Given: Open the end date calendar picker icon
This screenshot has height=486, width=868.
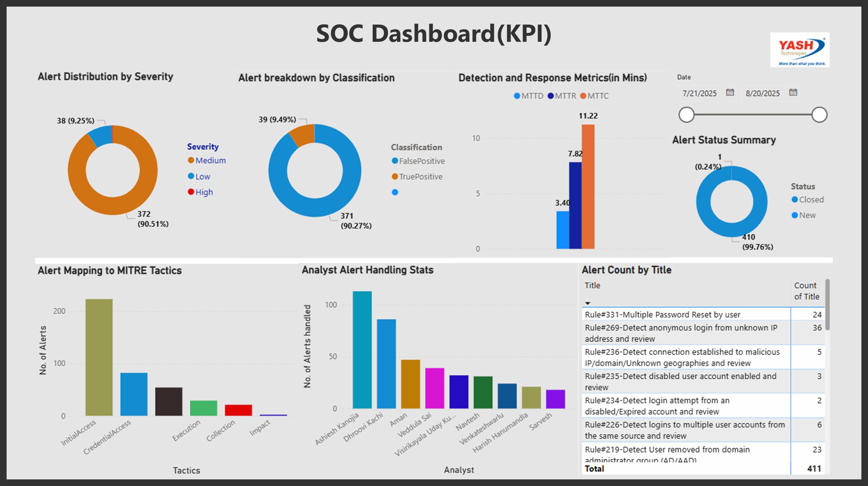Looking at the screenshot, I should [793, 92].
